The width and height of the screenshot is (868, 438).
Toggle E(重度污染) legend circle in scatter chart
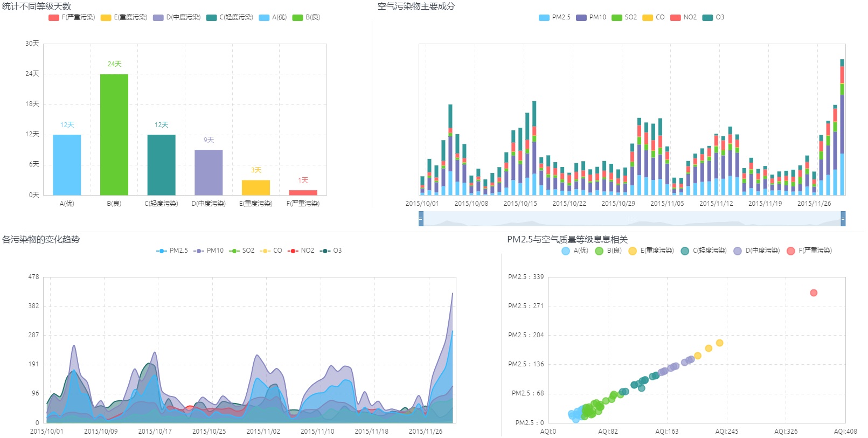click(x=633, y=251)
